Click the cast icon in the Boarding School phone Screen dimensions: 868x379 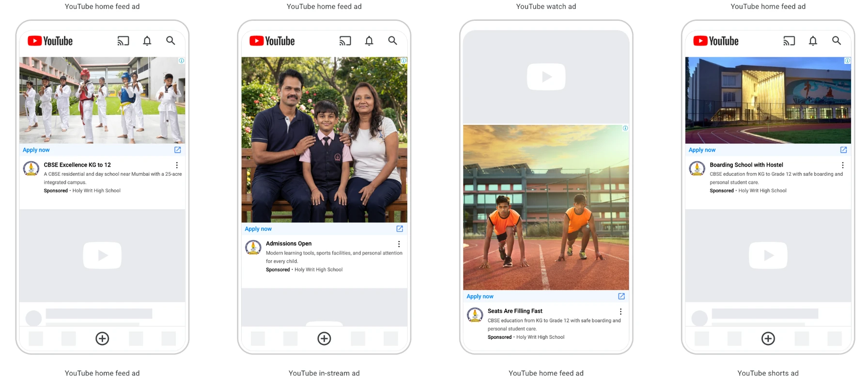[789, 41]
